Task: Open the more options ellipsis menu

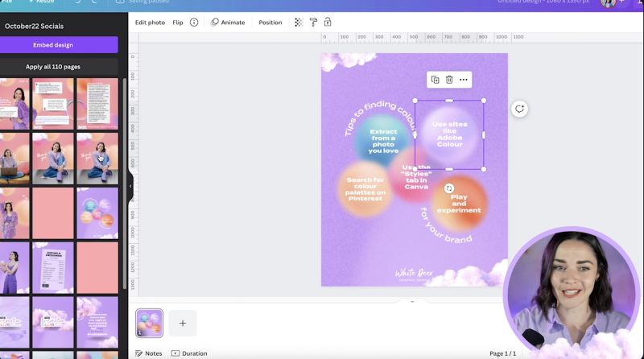Action: (464, 80)
